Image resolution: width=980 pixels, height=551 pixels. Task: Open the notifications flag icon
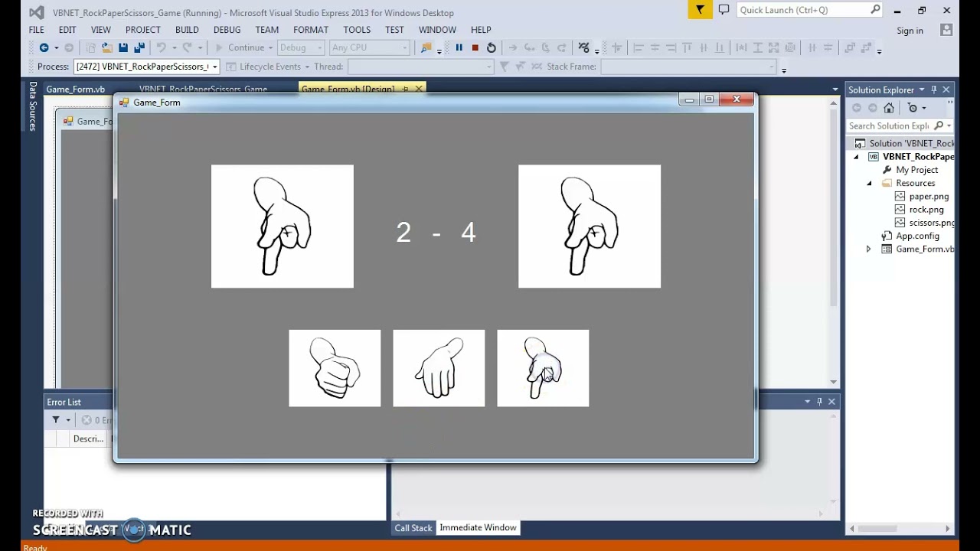(x=700, y=10)
